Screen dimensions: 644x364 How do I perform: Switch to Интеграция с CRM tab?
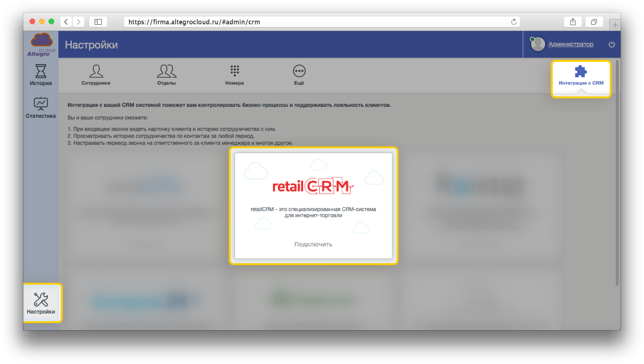coord(581,76)
